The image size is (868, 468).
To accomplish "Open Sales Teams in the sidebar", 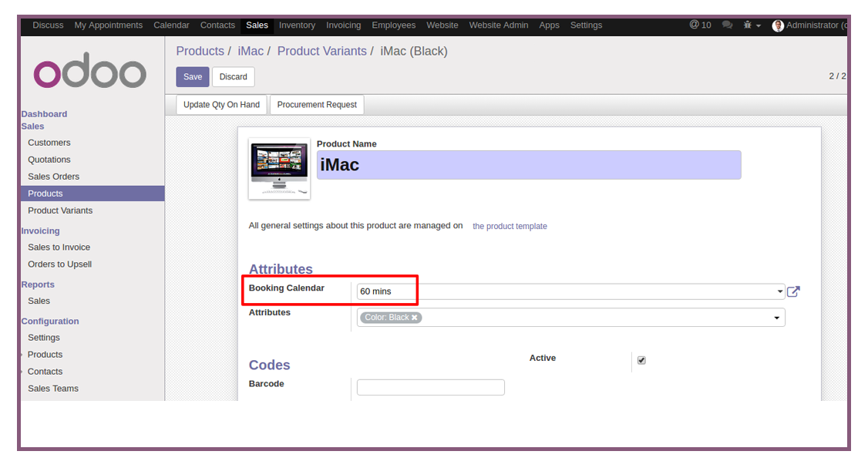I will (53, 389).
